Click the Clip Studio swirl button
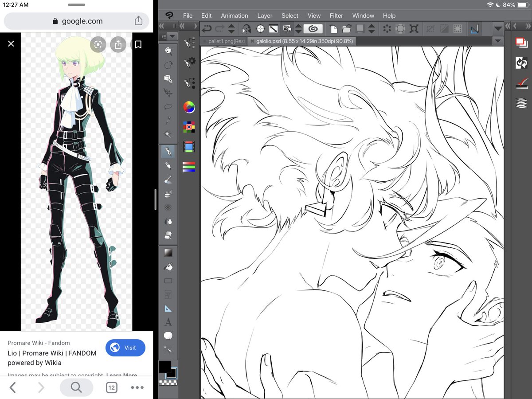This screenshot has height=399, width=532. (x=313, y=29)
